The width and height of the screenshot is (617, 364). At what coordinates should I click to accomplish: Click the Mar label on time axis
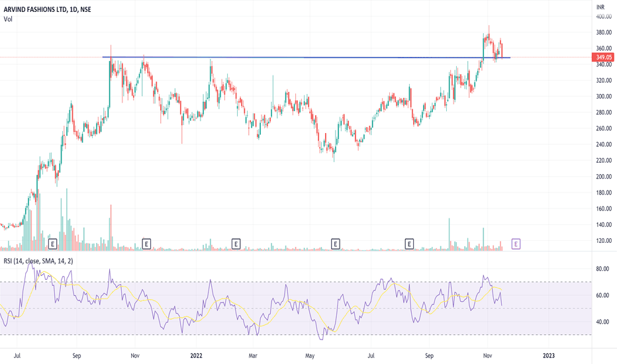(253, 356)
